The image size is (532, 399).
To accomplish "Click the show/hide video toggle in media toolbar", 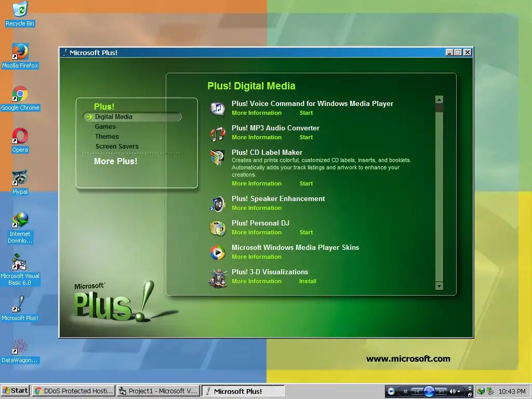I will tap(470, 388).
